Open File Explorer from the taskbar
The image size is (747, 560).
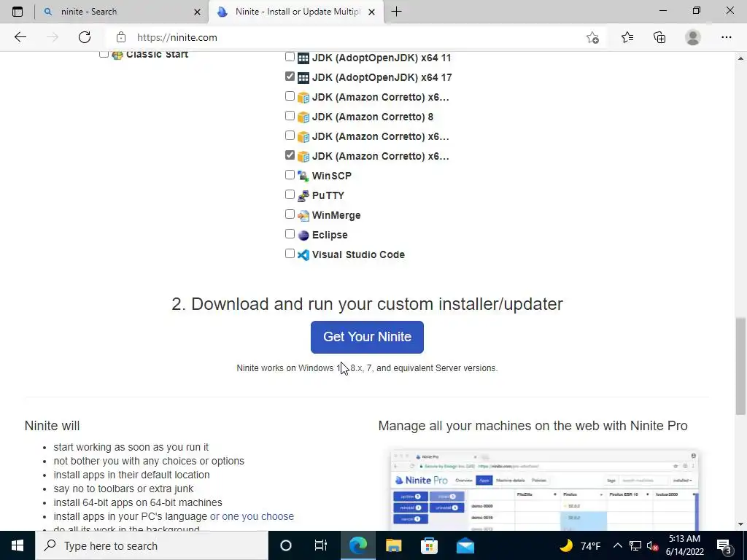click(x=393, y=545)
